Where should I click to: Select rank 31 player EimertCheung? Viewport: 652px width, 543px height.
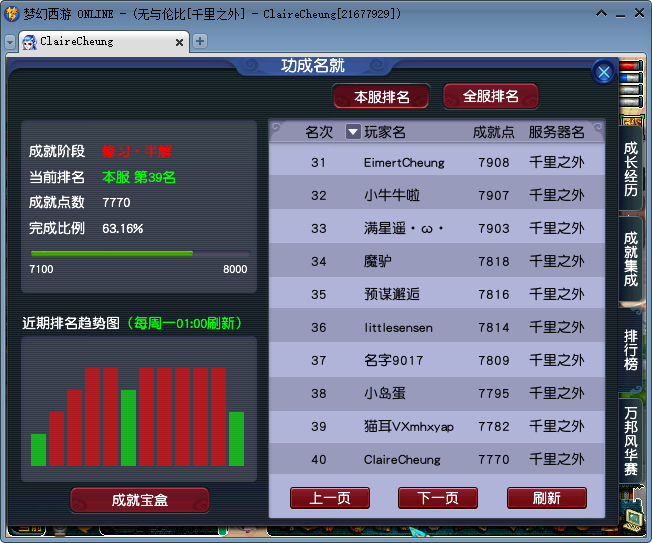(x=437, y=162)
